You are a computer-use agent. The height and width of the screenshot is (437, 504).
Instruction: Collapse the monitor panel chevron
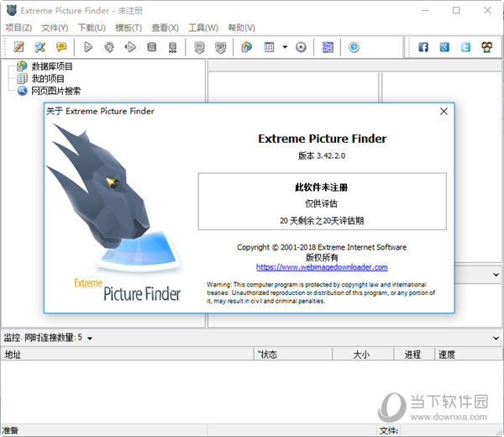point(496,338)
